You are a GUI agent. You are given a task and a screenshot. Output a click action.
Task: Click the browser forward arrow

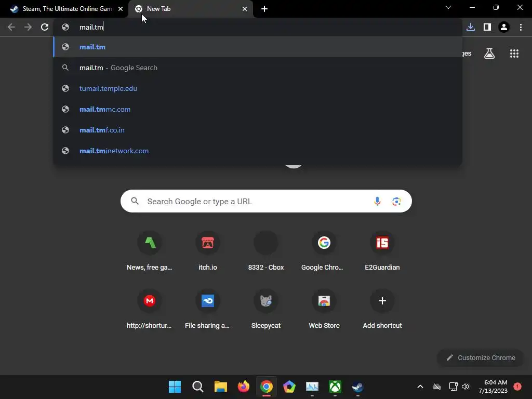click(28, 27)
